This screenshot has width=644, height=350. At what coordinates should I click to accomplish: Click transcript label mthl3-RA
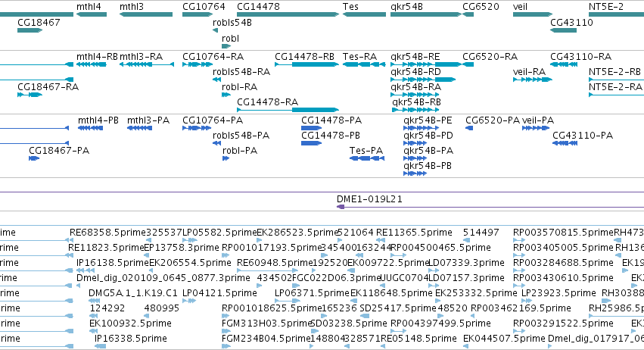click(141, 56)
